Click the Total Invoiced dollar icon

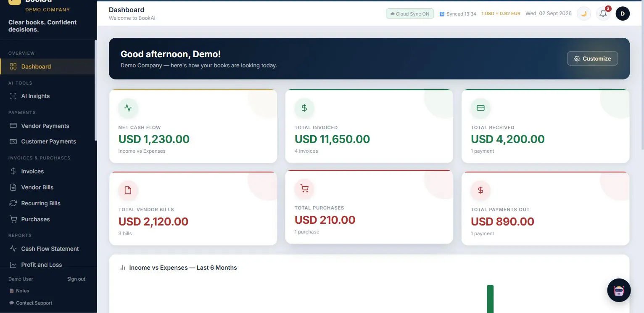pos(304,108)
